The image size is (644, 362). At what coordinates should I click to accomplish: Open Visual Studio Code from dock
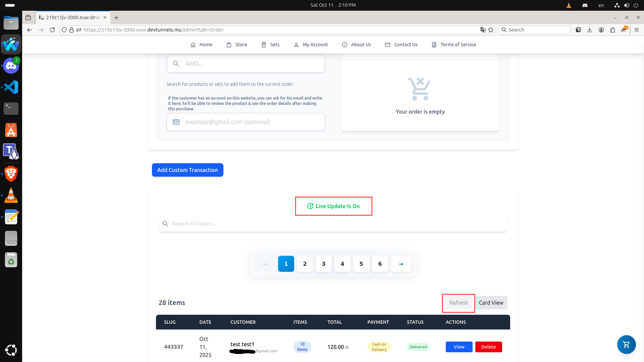(x=11, y=87)
